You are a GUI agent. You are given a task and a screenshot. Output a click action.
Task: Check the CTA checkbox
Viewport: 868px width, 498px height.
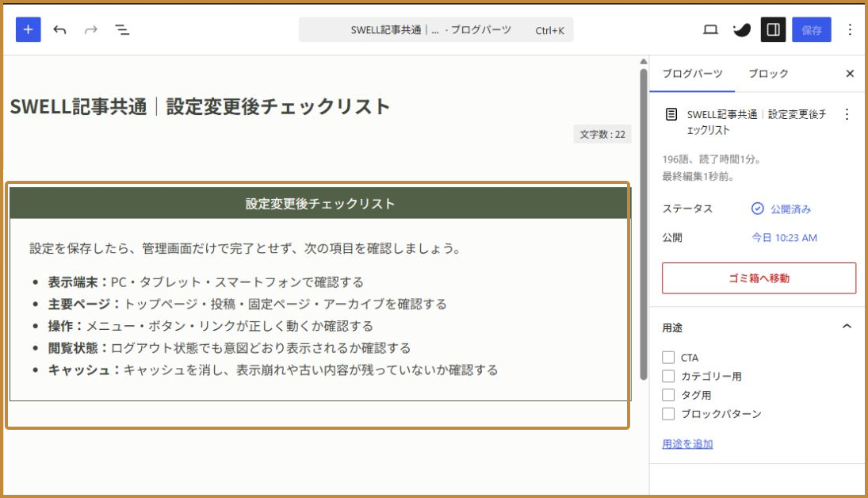coord(668,358)
